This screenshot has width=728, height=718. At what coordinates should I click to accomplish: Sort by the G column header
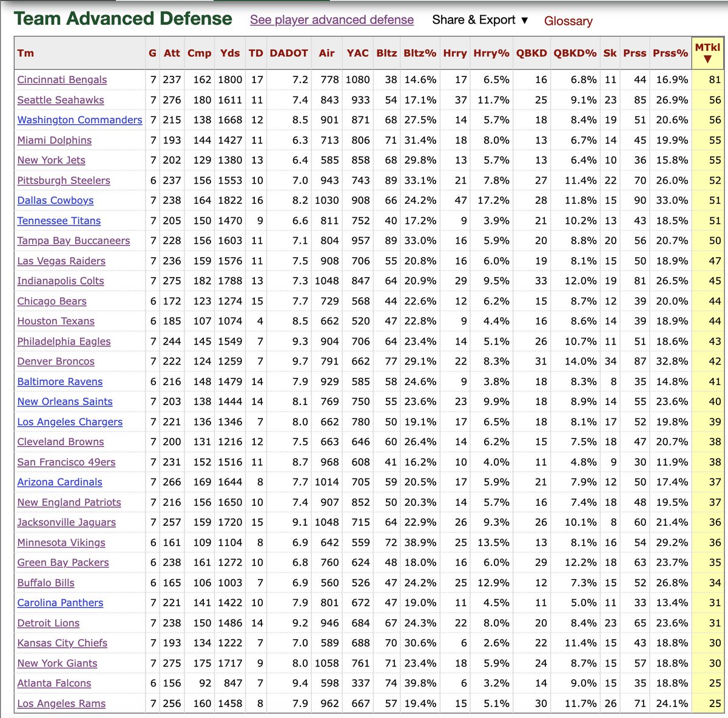pos(152,53)
